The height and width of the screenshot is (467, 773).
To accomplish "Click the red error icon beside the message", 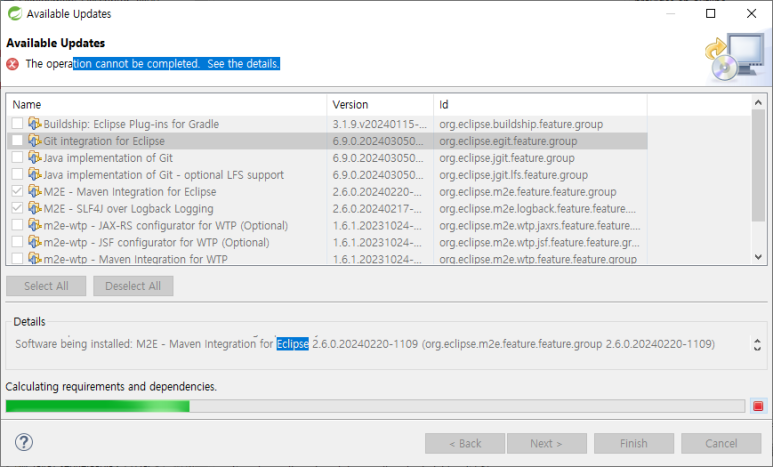I will coord(13,64).
